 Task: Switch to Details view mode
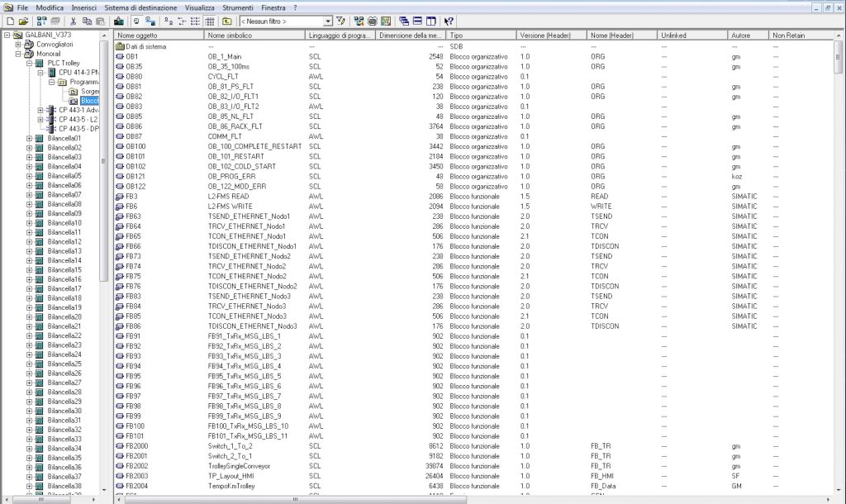(209, 21)
